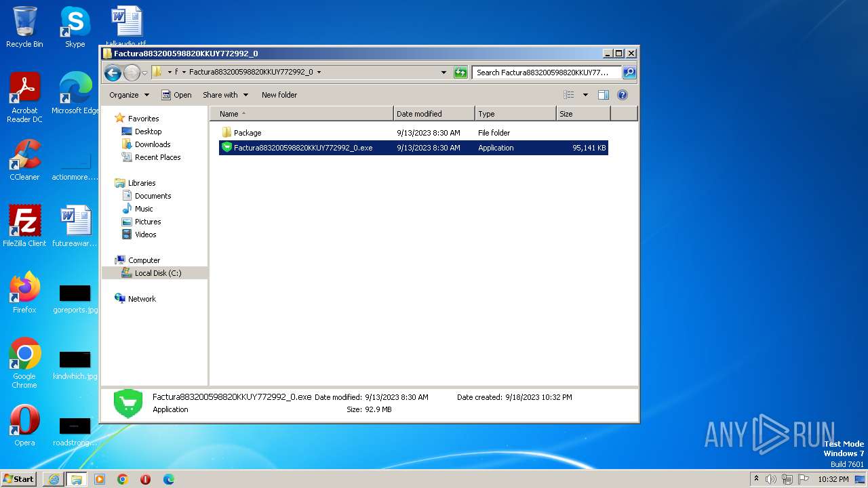
Task: Select futureawar document on desktop
Action: coord(75,226)
